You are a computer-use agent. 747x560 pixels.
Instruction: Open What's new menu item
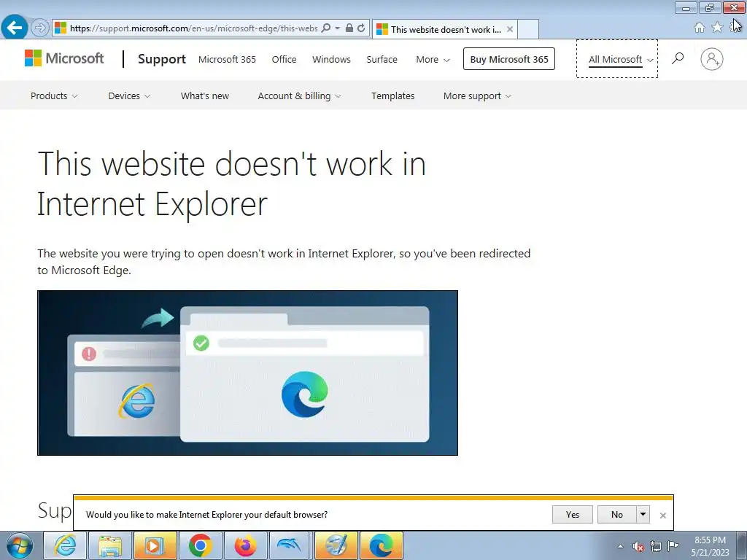point(205,96)
